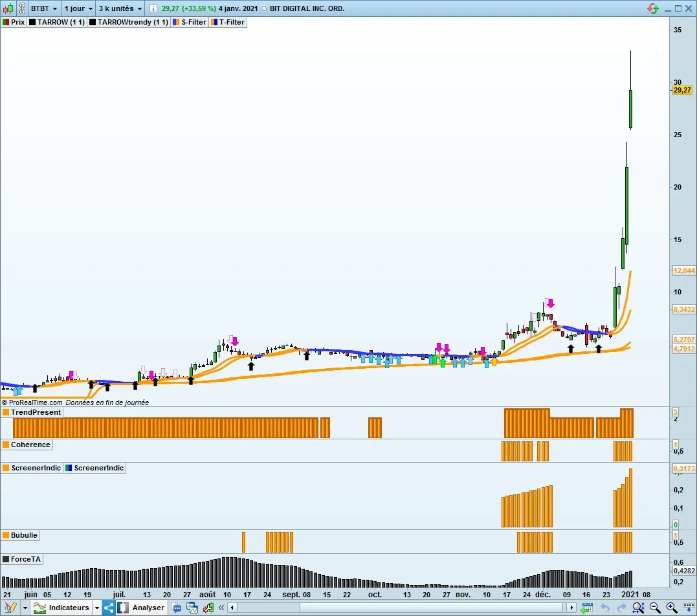
Task: Click the info icon beside the price
Action: tap(152, 8)
